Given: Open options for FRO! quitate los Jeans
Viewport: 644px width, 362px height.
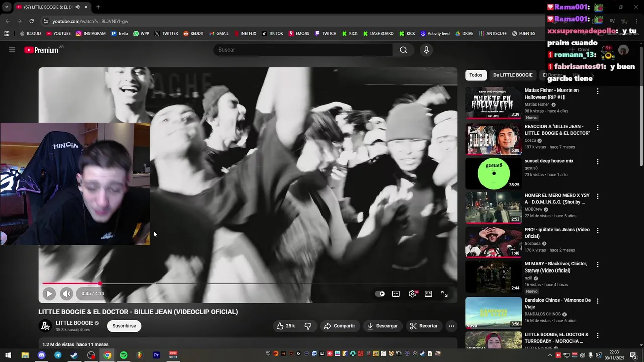Looking at the screenshot, I should [598, 231].
